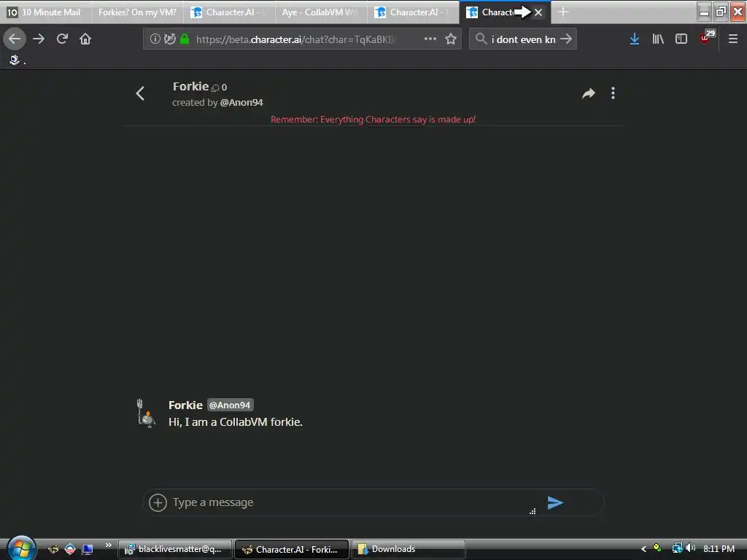Open the downloads arrow in toolbar

coord(635,39)
